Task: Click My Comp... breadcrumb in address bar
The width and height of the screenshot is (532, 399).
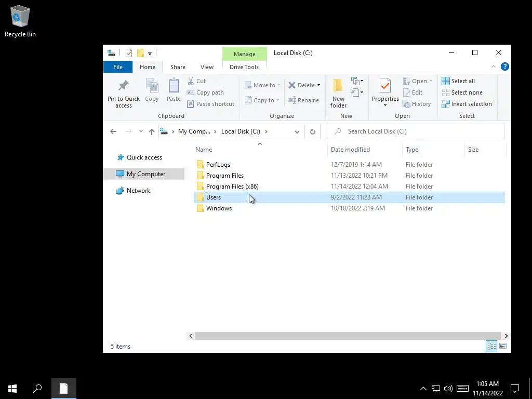Action: point(194,131)
